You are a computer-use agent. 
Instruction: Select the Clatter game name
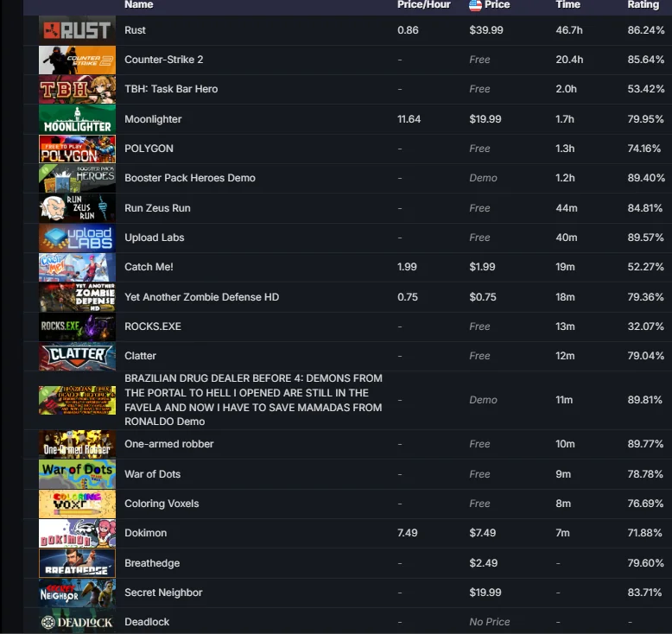pyautogui.click(x=140, y=356)
